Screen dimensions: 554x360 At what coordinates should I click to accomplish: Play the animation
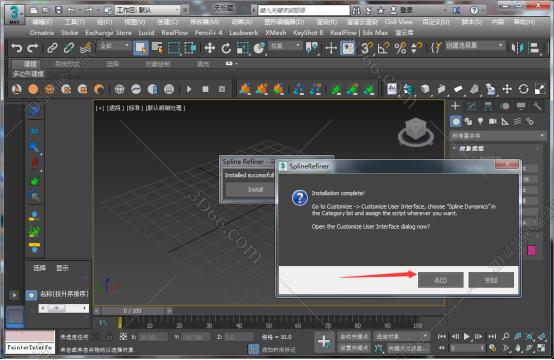pyautogui.click(x=467, y=337)
